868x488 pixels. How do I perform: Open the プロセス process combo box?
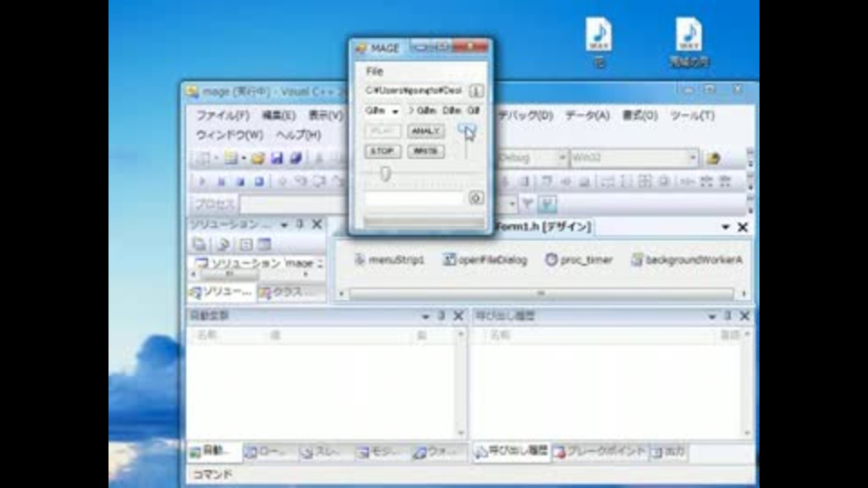(x=293, y=204)
